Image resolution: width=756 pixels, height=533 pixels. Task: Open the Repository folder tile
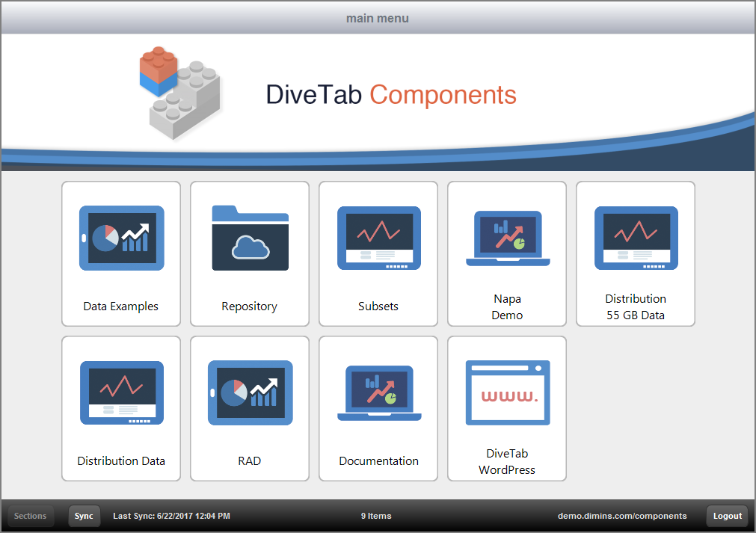point(249,253)
